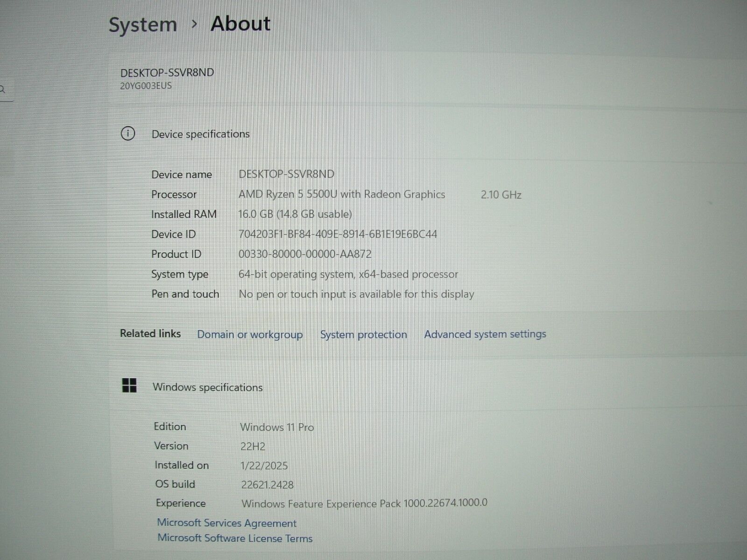747x560 pixels.
Task: Click the Experience label
Action: (x=181, y=504)
